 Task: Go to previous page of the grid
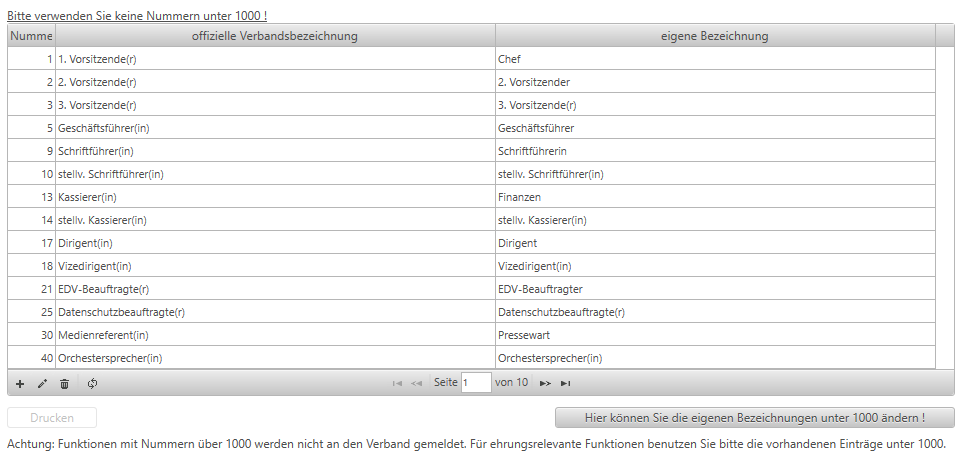point(417,384)
